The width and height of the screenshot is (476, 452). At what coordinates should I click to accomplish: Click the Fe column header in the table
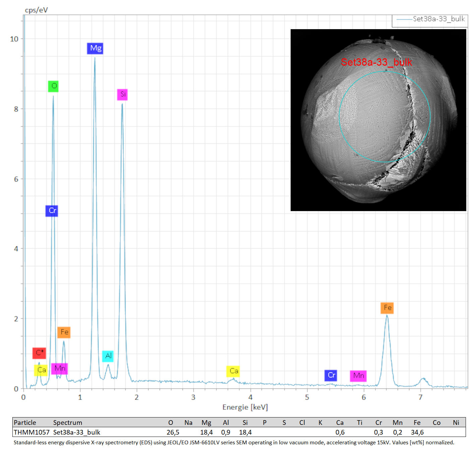pyautogui.click(x=417, y=423)
